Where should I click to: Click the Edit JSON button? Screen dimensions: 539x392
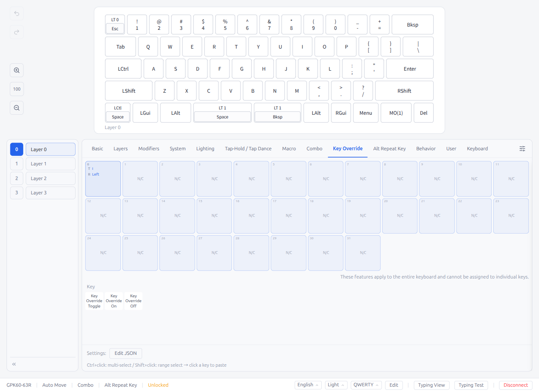tap(126, 353)
